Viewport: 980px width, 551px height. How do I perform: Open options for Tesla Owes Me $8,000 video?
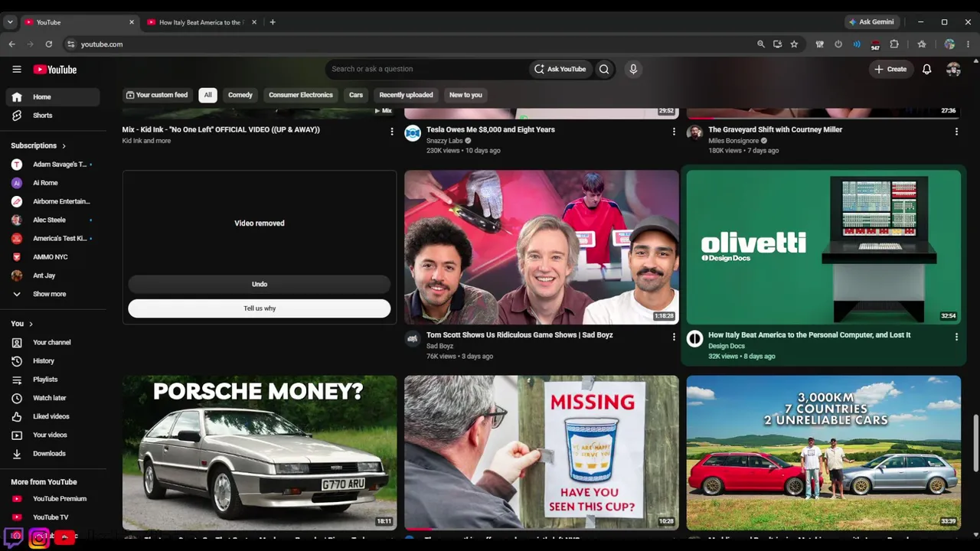[x=674, y=132]
